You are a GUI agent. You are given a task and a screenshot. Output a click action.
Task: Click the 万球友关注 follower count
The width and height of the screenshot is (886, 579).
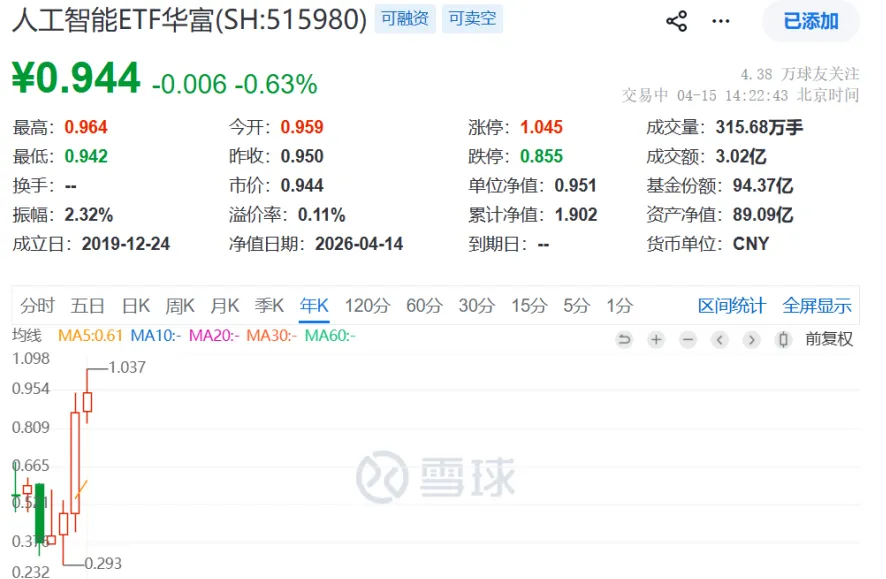click(x=800, y=74)
